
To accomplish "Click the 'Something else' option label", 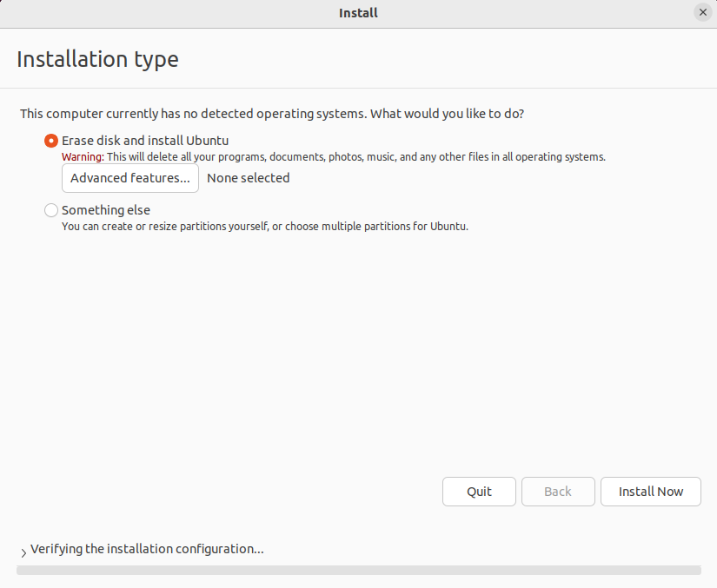I will (106, 210).
